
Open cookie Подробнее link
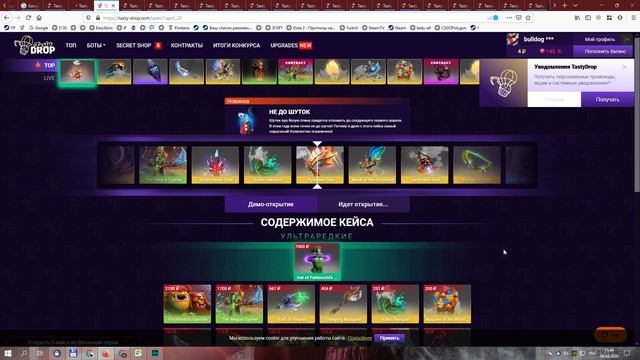pyautogui.click(x=360, y=338)
